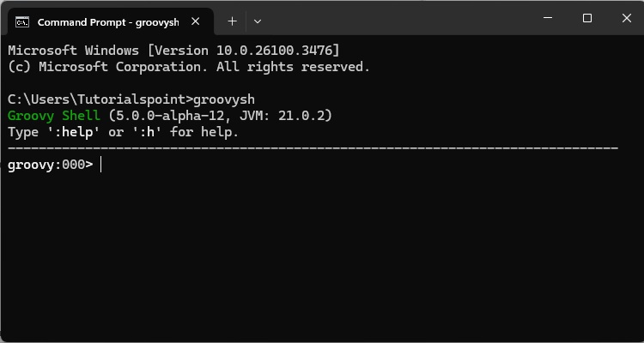The width and height of the screenshot is (644, 343).
Task: Click the green Groovy Shell text
Action: (x=54, y=116)
